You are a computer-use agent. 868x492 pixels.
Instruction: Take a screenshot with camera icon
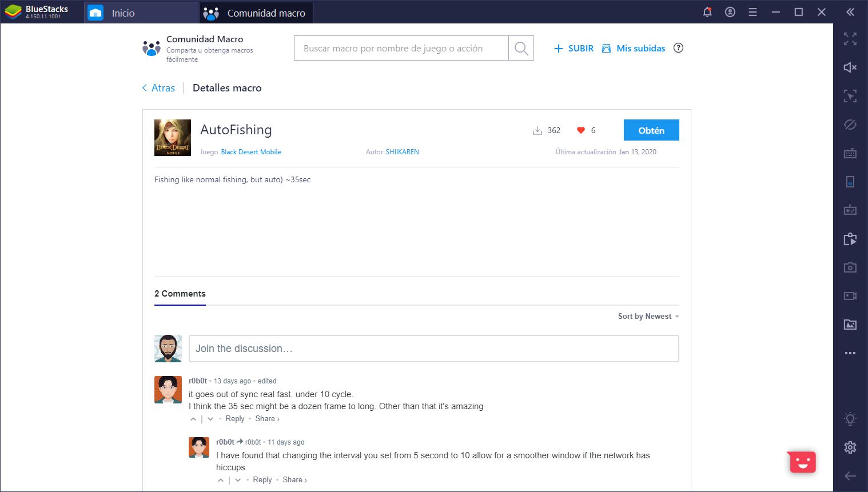[x=850, y=267]
